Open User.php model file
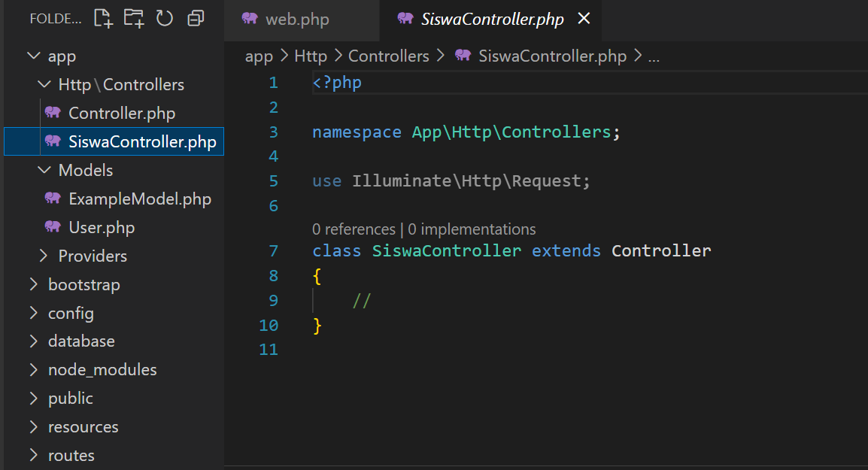 click(102, 228)
